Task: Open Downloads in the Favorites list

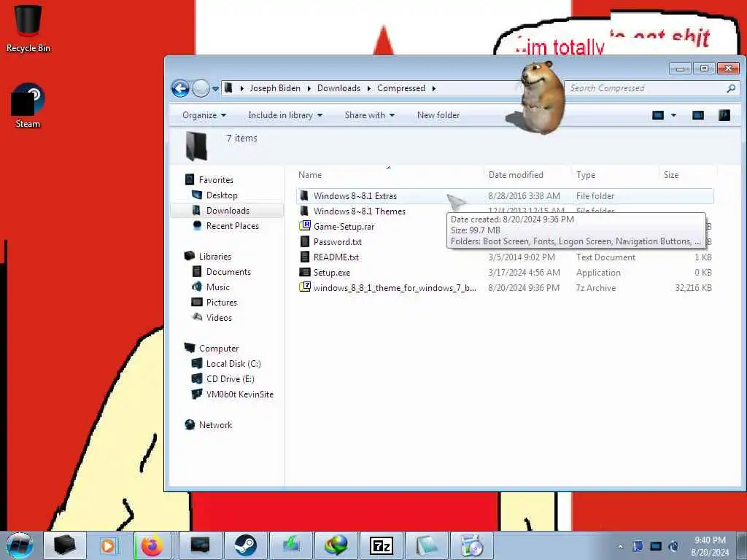Action: point(228,211)
